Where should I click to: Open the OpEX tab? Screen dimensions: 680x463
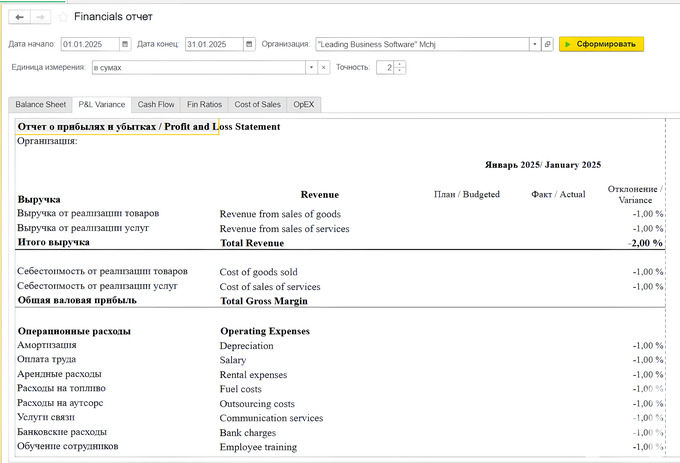[x=304, y=104]
